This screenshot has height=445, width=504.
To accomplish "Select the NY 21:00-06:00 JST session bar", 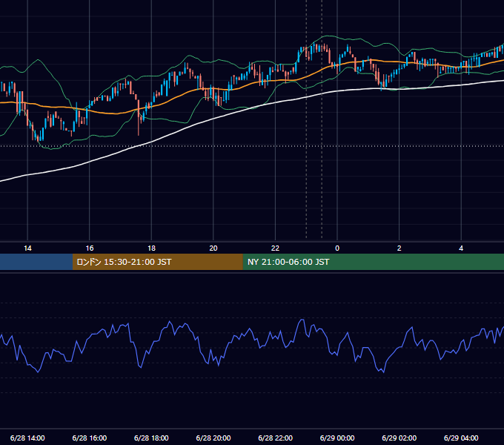I will pyautogui.click(x=373, y=262).
